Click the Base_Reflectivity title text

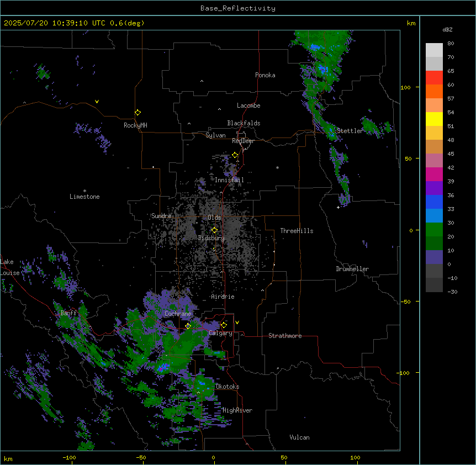(238, 8)
